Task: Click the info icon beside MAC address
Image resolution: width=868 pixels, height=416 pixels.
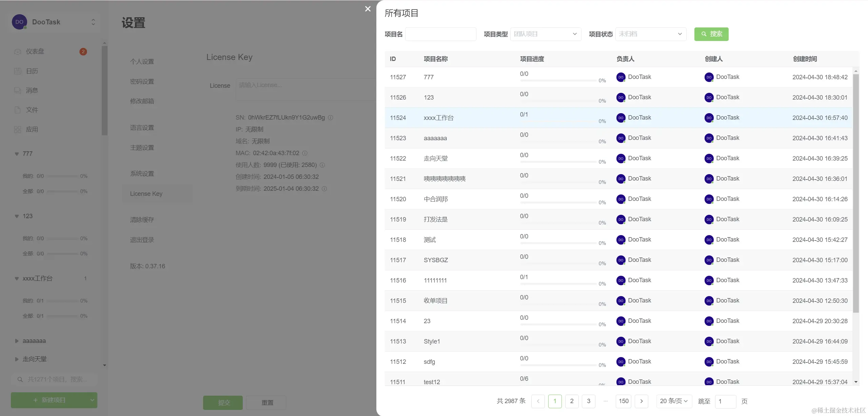Action: click(305, 153)
